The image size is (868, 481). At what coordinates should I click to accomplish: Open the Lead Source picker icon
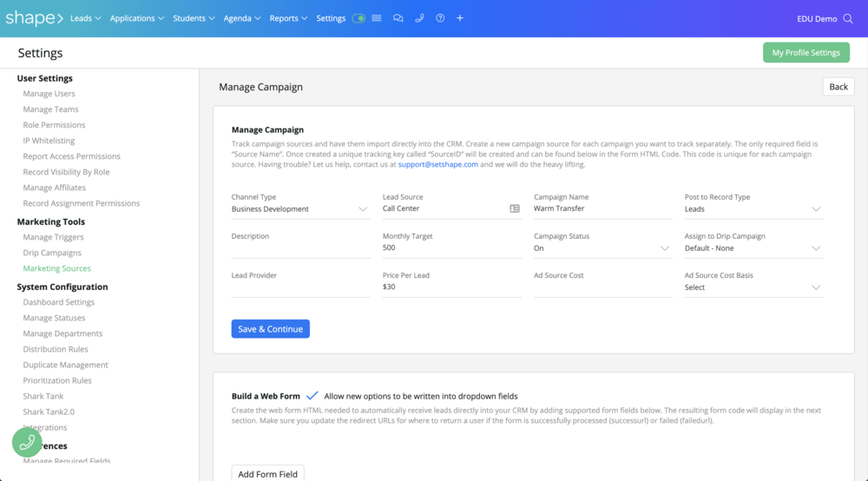click(x=514, y=208)
